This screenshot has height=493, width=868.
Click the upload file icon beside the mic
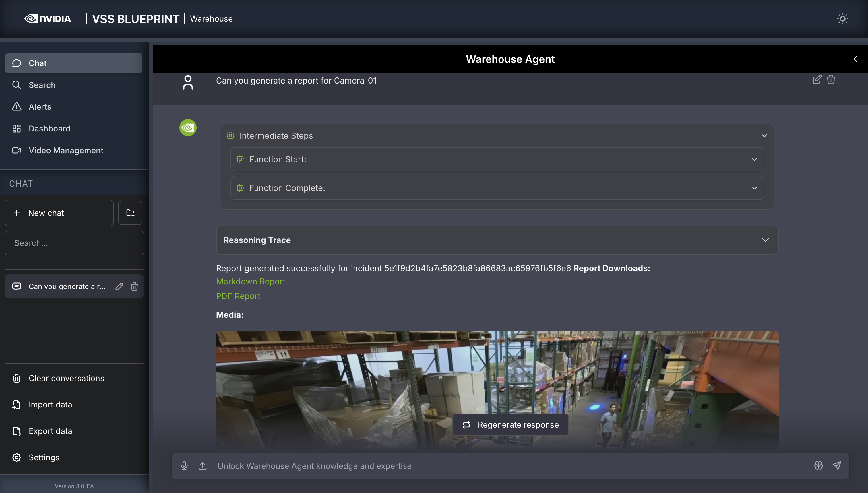tap(203, 465)
